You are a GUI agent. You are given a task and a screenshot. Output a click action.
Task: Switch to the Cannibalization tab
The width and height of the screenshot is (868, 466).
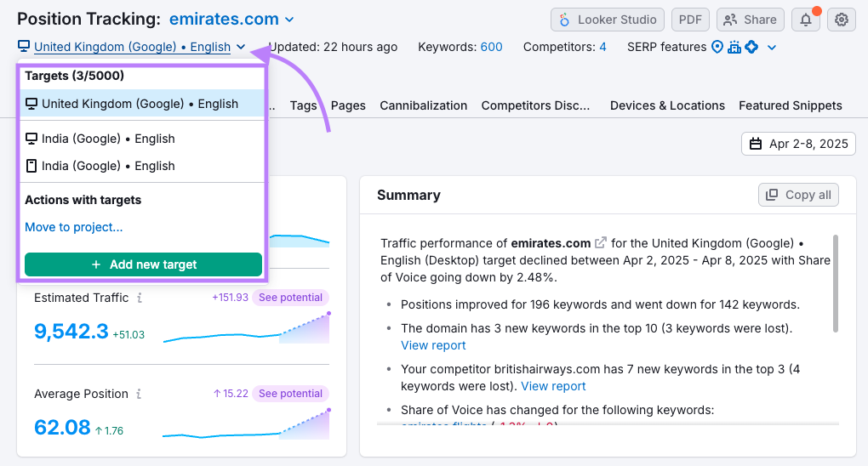coord(423,105)
